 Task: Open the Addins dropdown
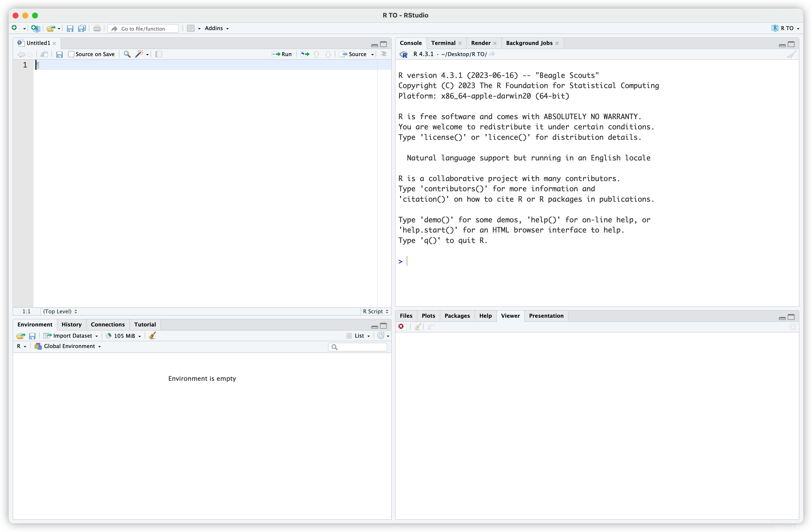pos(217,28)
